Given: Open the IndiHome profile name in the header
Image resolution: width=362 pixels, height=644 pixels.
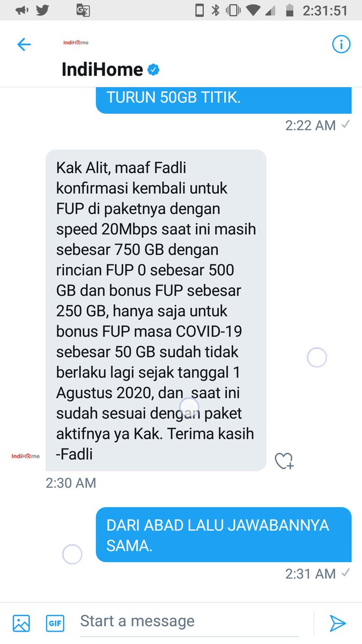Looking at the screenshot, I should (x=102, y=69).
